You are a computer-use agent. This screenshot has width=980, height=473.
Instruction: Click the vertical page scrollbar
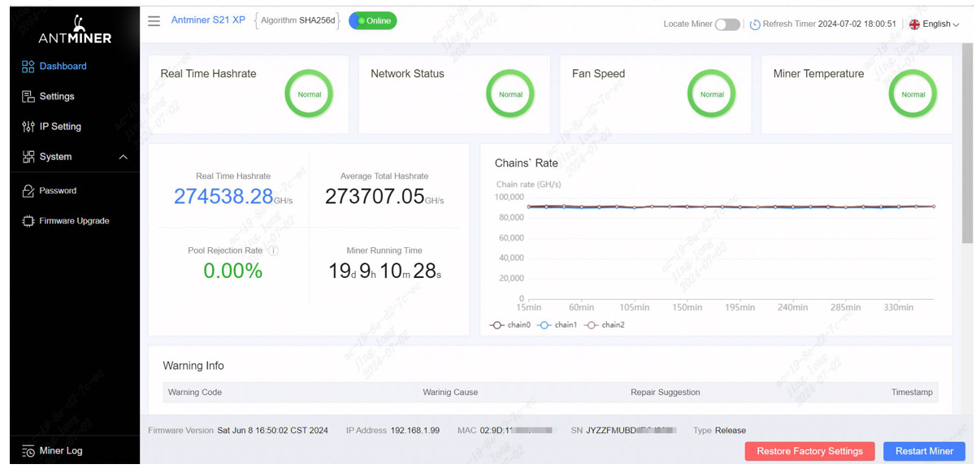click(x=967, y=144)
